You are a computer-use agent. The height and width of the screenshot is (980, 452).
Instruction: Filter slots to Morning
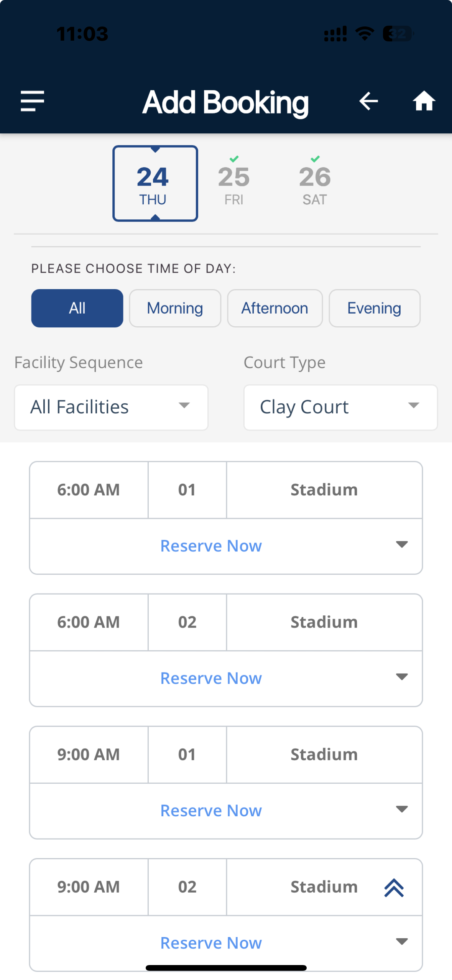[x=175, y=308]
